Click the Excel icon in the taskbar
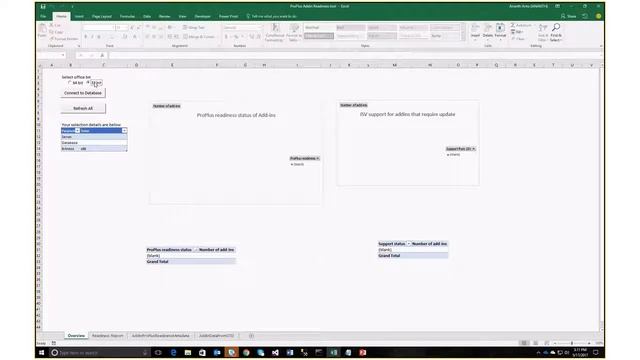This screenshot has width=640, height=360. [333, 352]
